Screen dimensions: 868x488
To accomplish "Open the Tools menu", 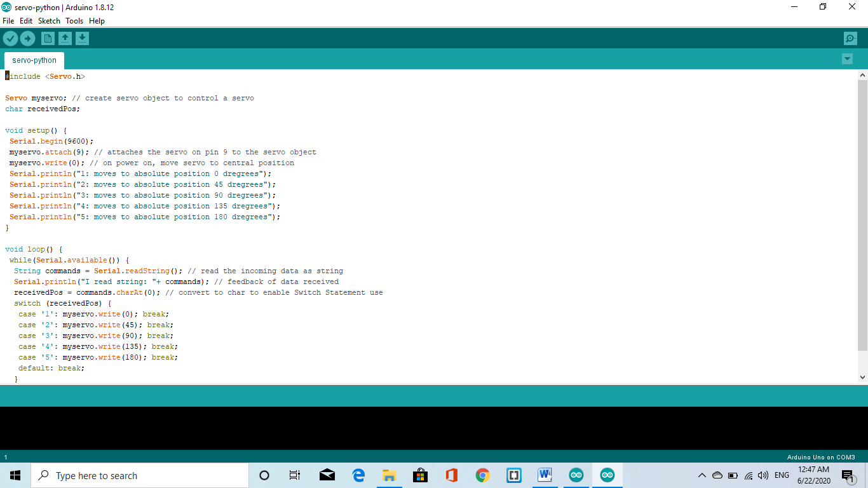I will 74,21.
